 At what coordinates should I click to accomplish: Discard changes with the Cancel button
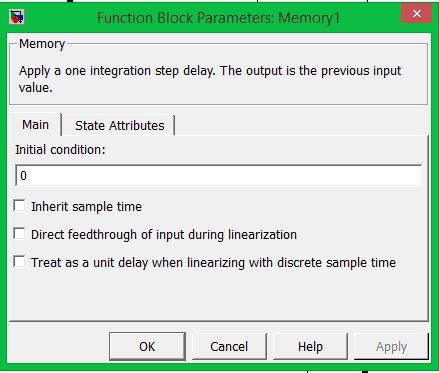(229, 346)
